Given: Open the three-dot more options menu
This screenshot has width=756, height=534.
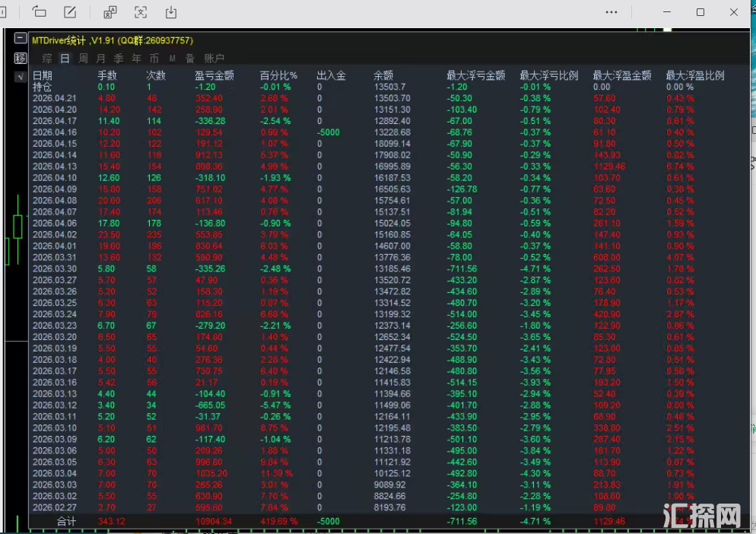Looking at the screenshot, I should coord(611,12).
